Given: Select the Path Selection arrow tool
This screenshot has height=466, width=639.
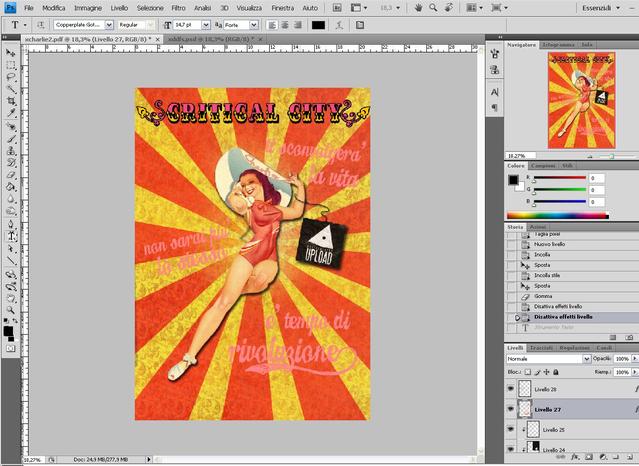Looking at the screenshot, I should click(11, 248).
